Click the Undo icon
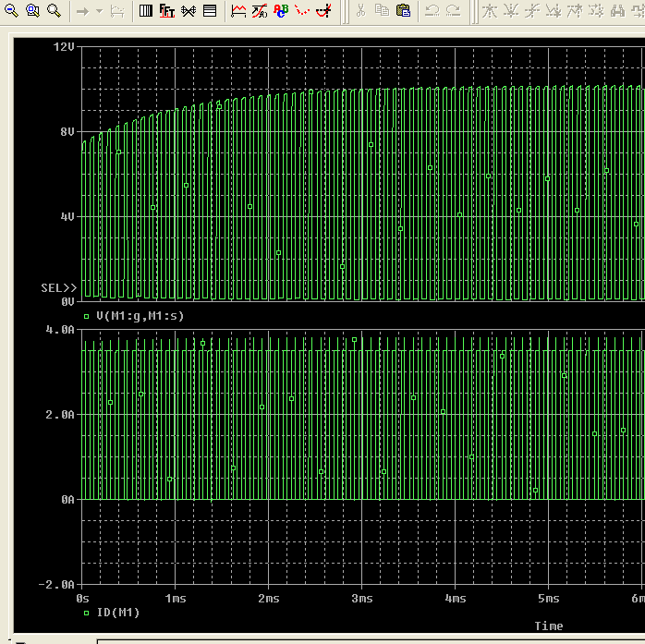The height and width of the screenshot is (644, 645). pos(432,11)
